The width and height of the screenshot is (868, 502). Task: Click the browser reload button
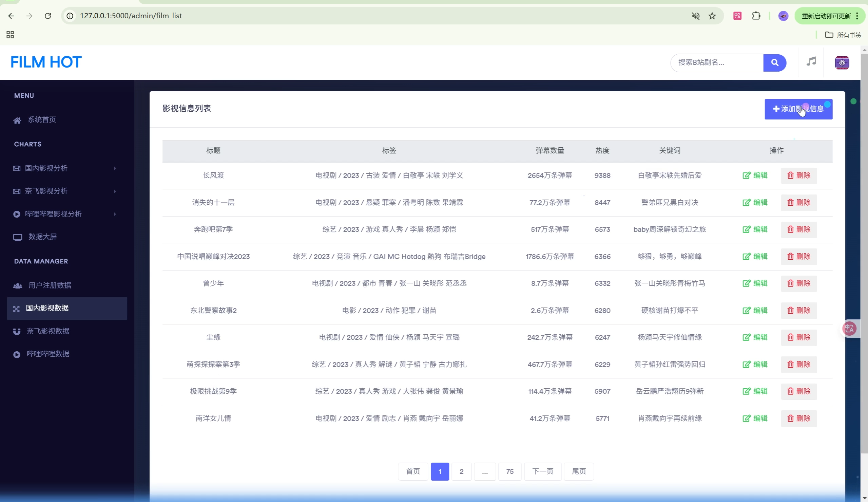(48, 16)
